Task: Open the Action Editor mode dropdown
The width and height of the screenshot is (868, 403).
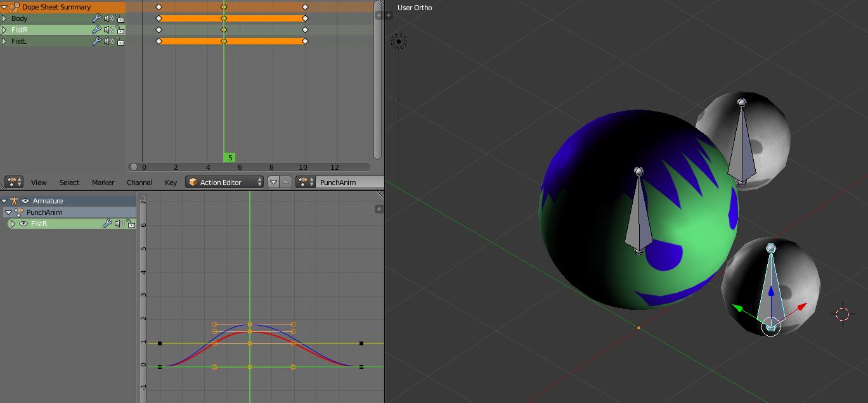Action: [x=224, y=182]
